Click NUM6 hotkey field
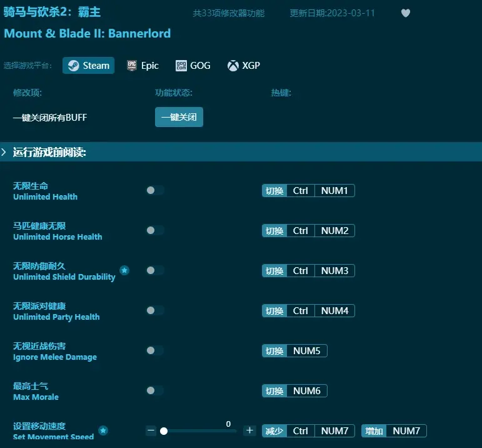The width and height of the screenshot is (482, 448). pyautogui.click(x=307, y=391)
